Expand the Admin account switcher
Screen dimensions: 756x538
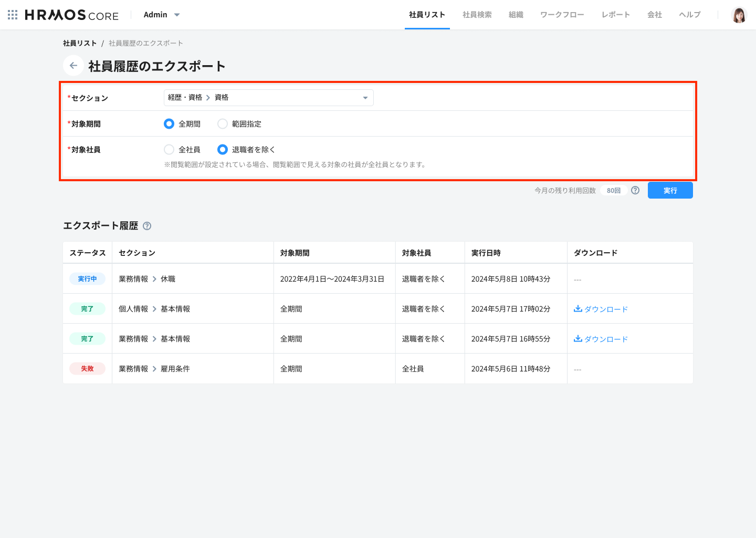click(x=162, y=15)
